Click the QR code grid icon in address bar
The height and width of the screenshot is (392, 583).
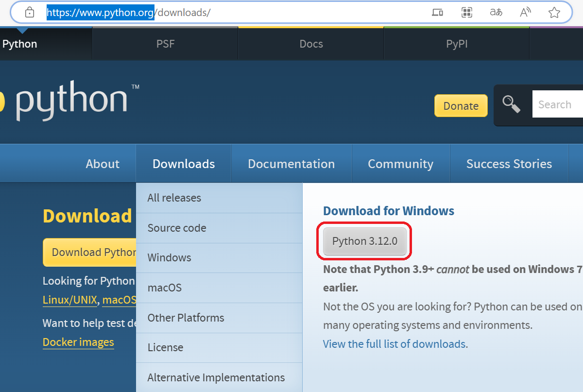point(467,13)
